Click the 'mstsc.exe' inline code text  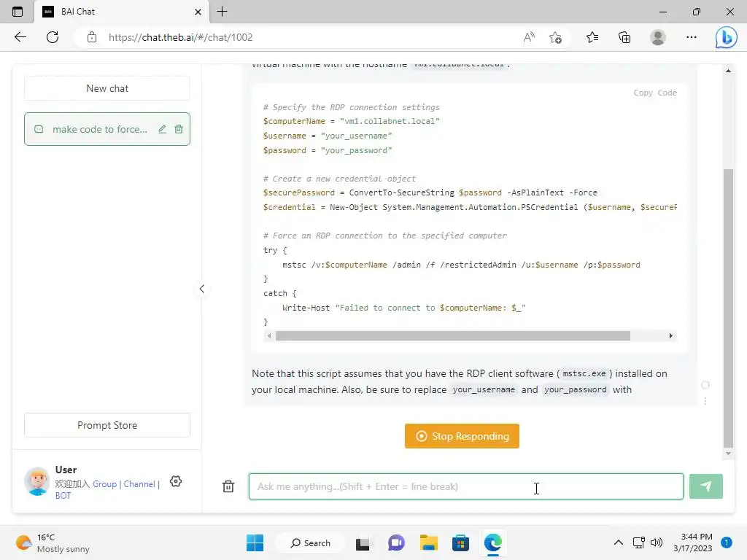point(584,373)
